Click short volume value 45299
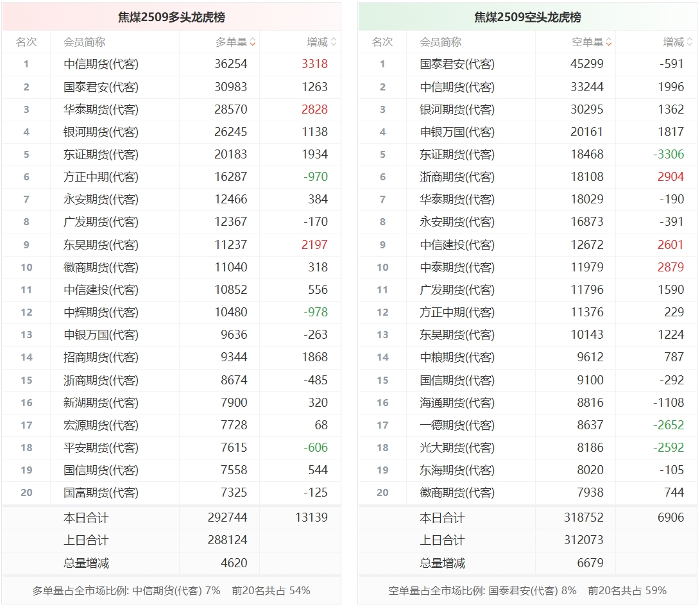Screen dimensions: 700x607 tap(587, 64)
